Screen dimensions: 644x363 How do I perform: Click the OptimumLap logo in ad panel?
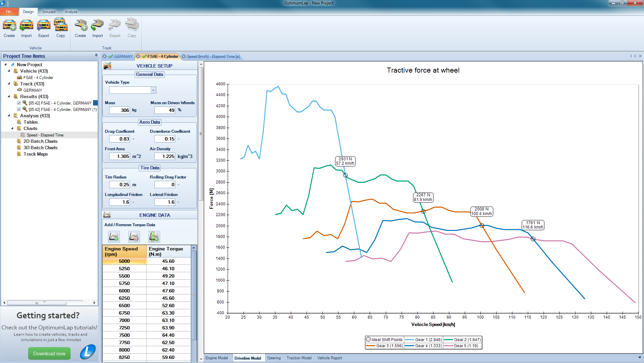pos(88,352)
